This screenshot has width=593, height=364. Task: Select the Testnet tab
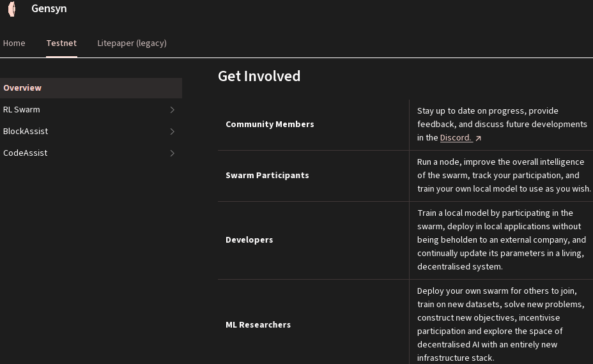[61, 43]
